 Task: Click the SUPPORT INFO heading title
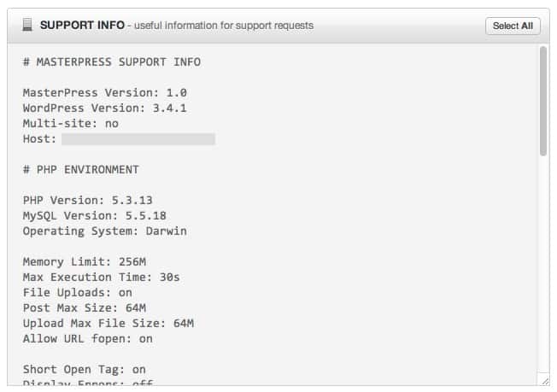point(82,26)
